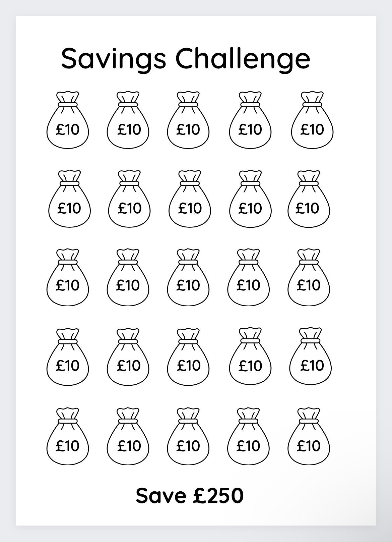
Task: Click the Save £250 caption
Action: pos(190,496)
